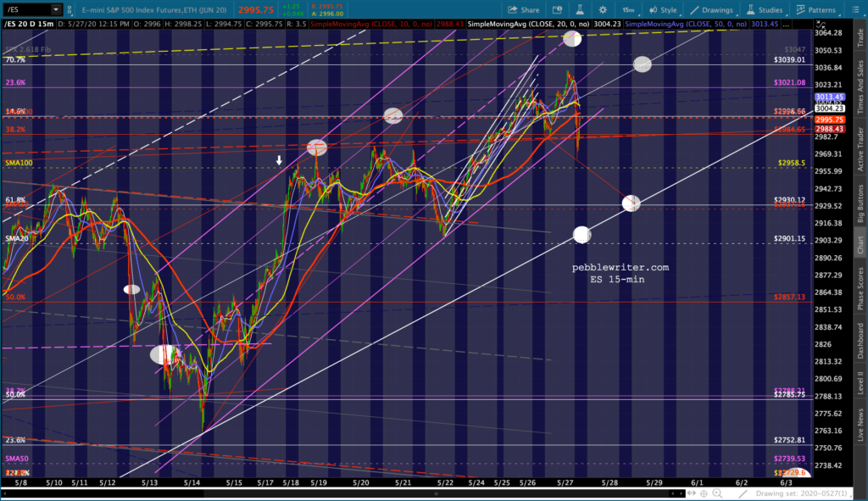Click the symbol link chain icon

point(70,10)
